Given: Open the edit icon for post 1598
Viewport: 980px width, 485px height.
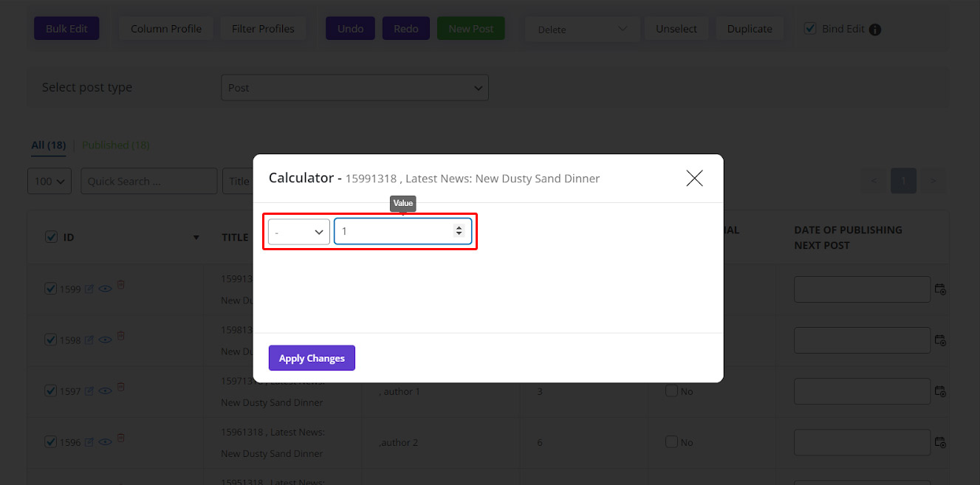Looking at the screenshot, I should 89,340.
